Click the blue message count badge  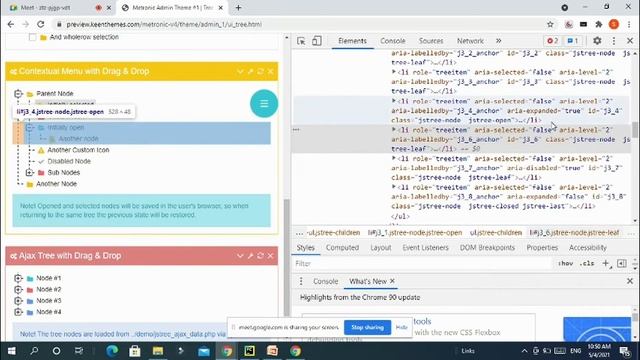573,41
